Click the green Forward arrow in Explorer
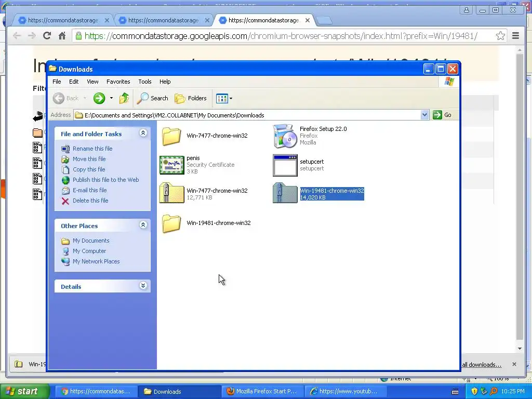Screen dimensions: 532x399 pyautogui.click(x=99, y=98)
